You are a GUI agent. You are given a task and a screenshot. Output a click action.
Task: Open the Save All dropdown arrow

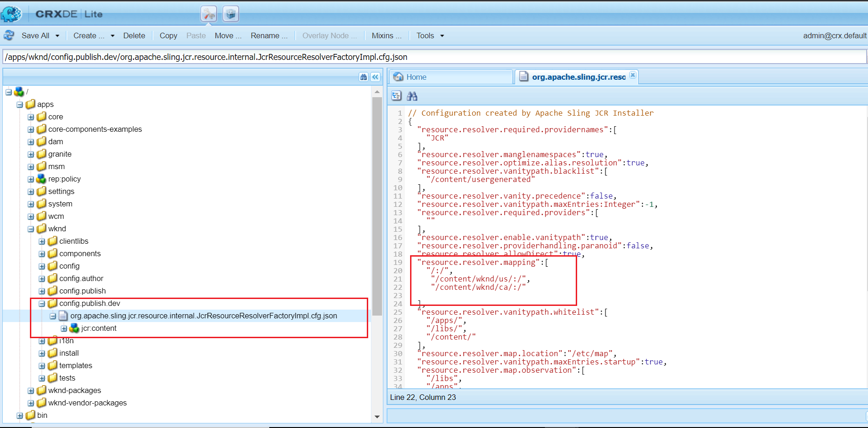[x=58, y=35]
